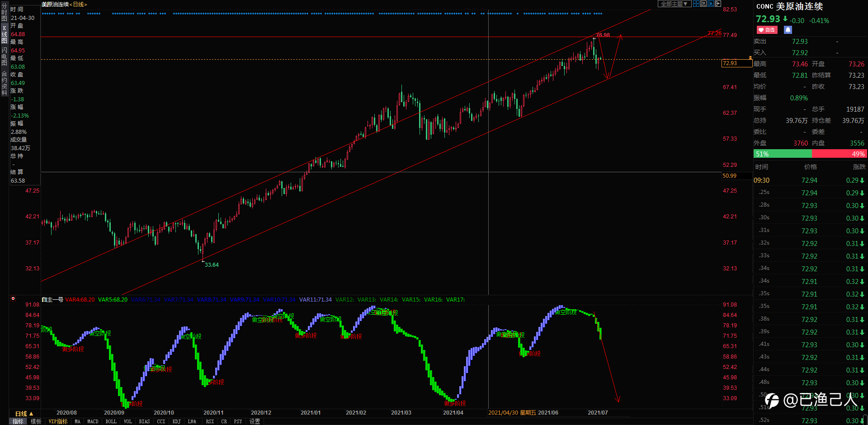Apply the MACD indicator
The image size is (868, 425).
pos(93,421)
